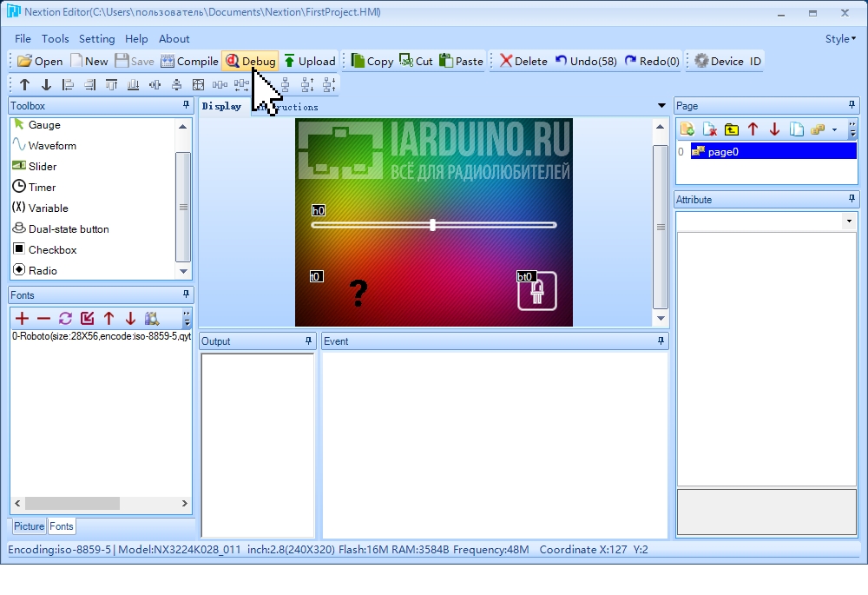Move font down with red arrow
The width and height of the screenshot is (868, 595).
(x=130, y=319)
